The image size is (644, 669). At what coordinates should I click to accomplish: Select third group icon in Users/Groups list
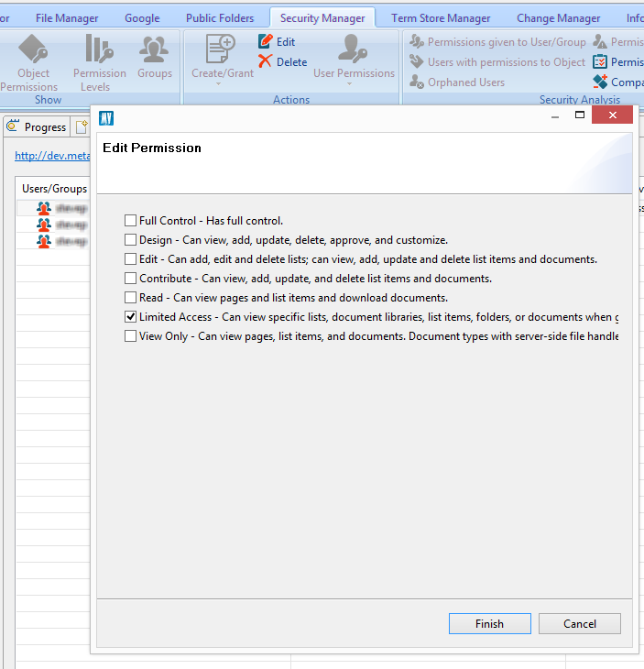pyautogui.click(x=43, y=241)
